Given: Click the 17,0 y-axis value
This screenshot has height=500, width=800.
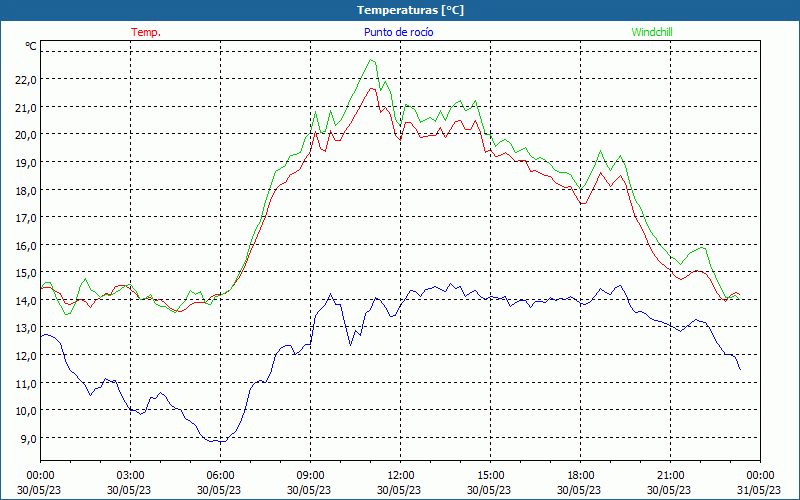Looking at the screenshot, I should click(27, 218).
